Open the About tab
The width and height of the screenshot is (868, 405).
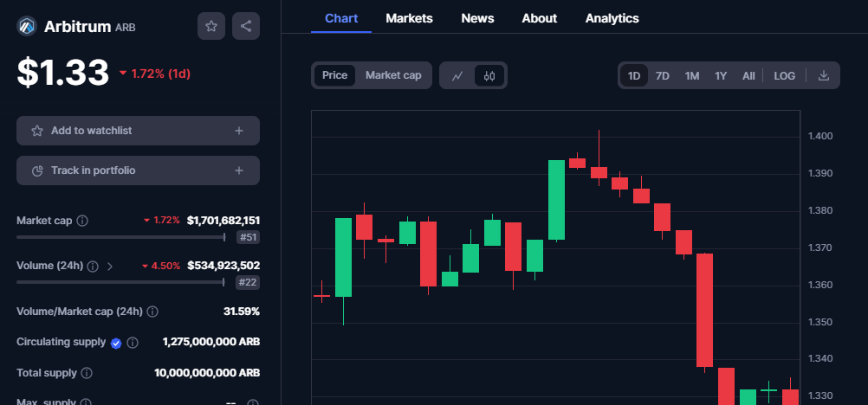[539, 18]
